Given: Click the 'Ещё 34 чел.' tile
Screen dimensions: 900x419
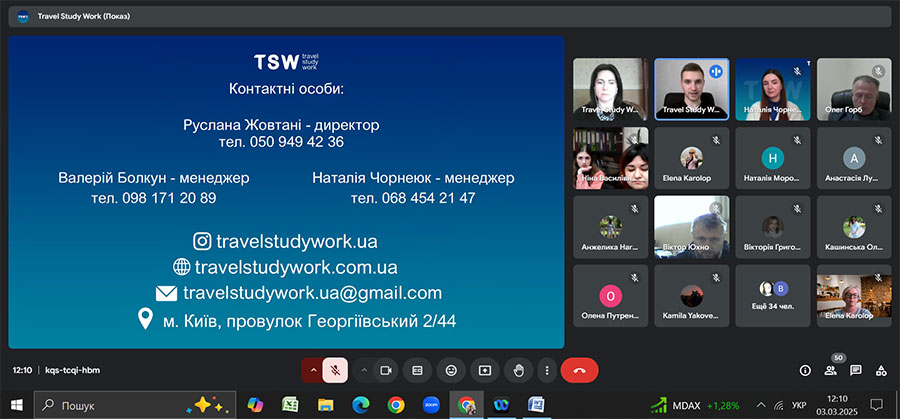Looking at the screenshot, I should [x=773, y=296].
